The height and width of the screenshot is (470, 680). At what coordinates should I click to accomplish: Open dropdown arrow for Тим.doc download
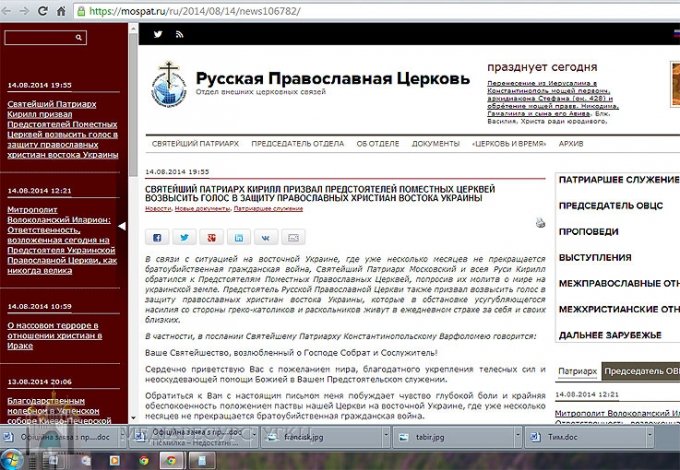click(x=649, y=434)
